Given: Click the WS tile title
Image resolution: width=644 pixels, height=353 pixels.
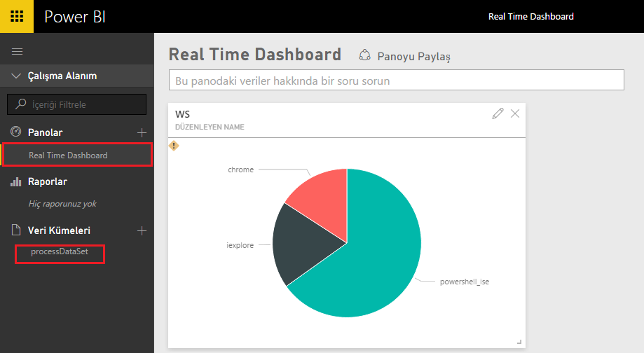Looking at the screenshot, I should pos(182,114).
